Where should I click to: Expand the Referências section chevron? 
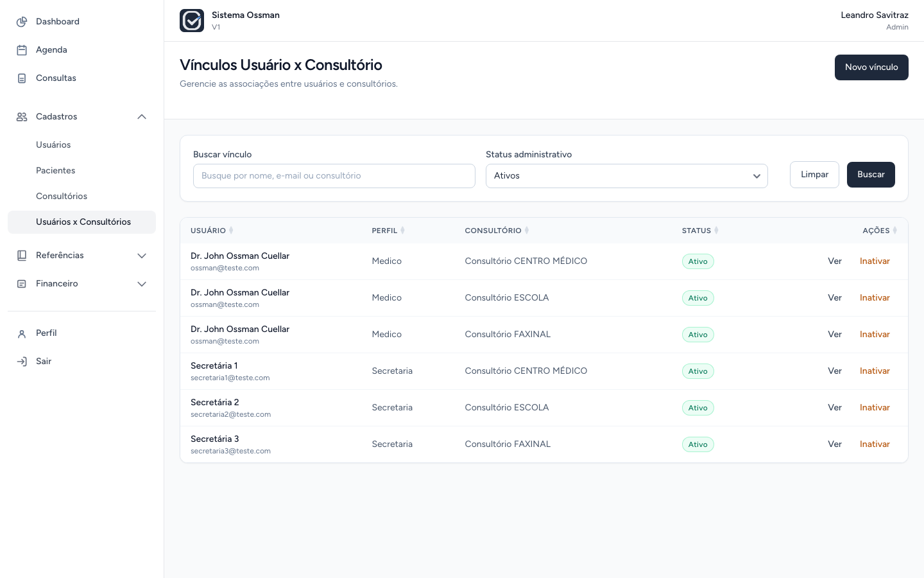coord(142,256)
